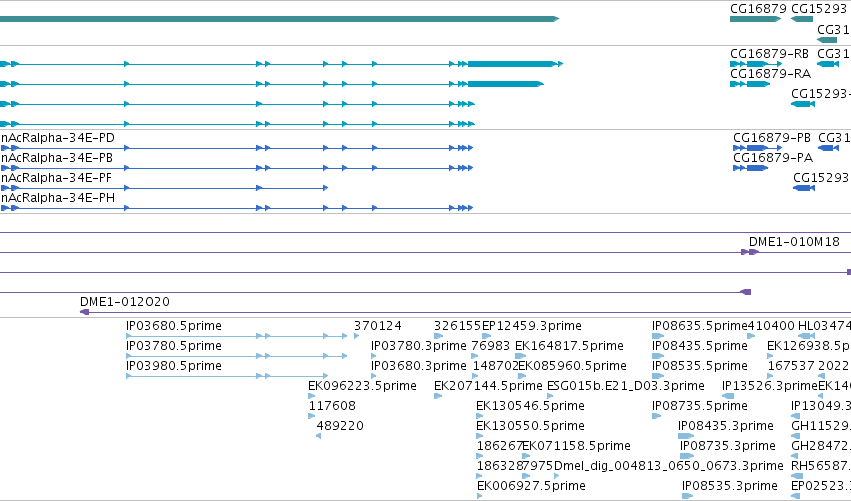Select the IP03980.5prime EST
Image resolution: width=851 pixels, height=501 pixels.
[227, 376]
